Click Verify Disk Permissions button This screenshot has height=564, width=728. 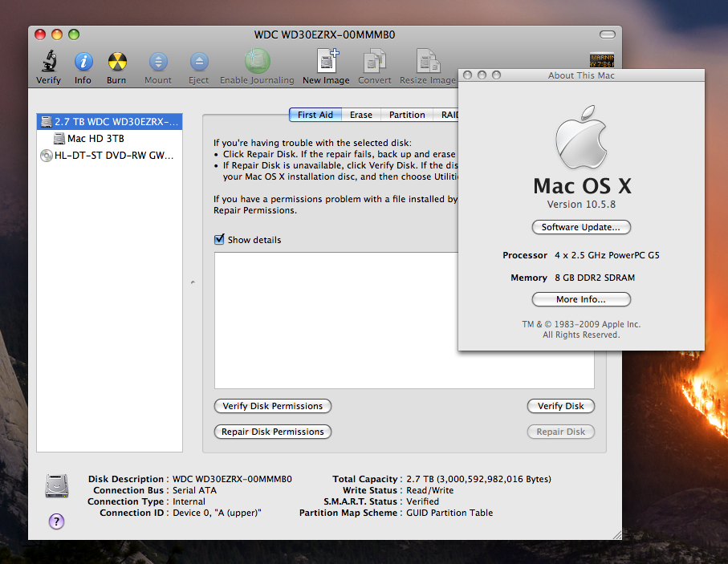coord(273,406)
